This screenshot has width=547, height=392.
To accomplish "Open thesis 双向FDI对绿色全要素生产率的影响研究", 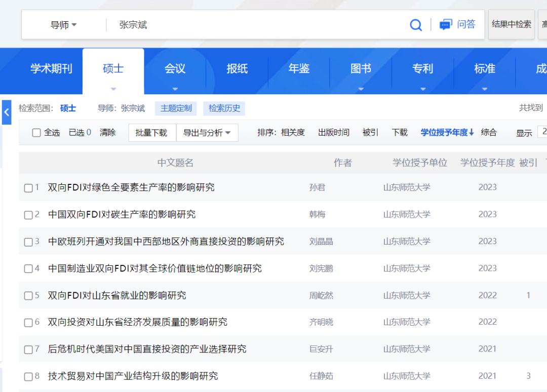I will (x=131, y=187).
